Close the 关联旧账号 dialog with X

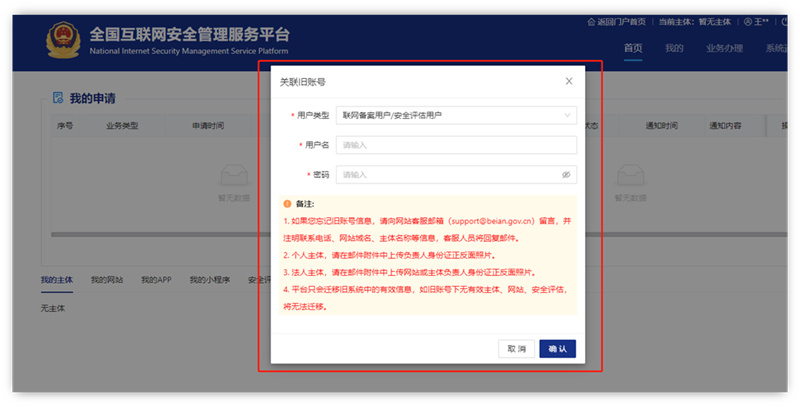(x=569, y=81)
